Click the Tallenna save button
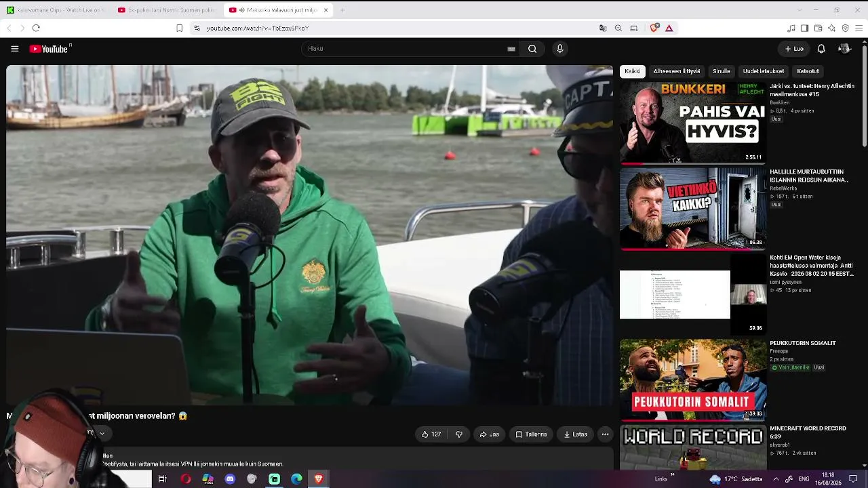The image size is (868, 488). [x=531, y=434]
